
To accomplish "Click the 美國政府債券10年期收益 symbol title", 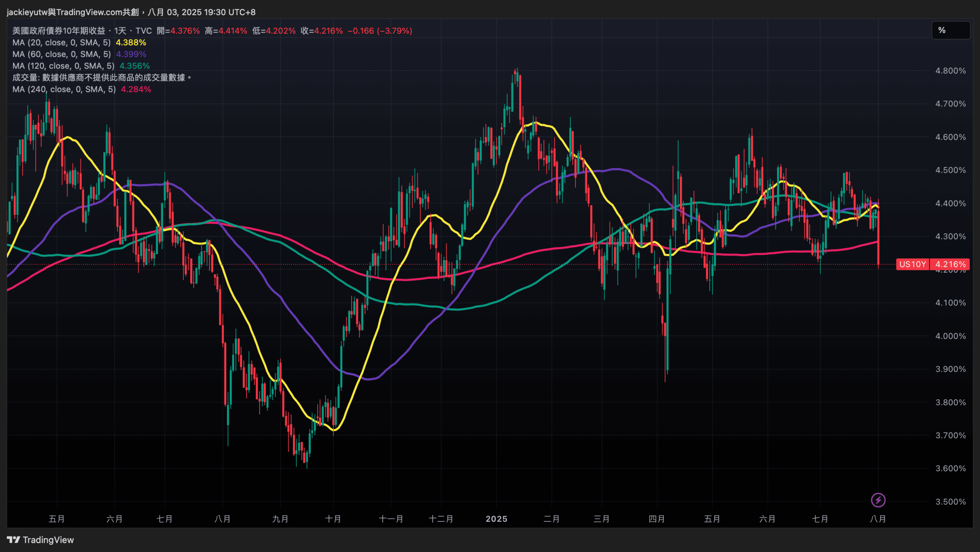I will [59, 31].
